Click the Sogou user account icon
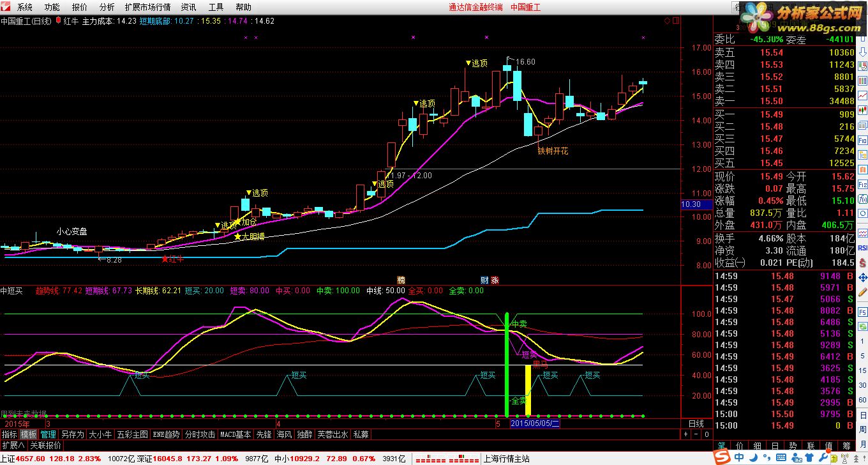Screen dimensions: 868x465 pos(797,457)
